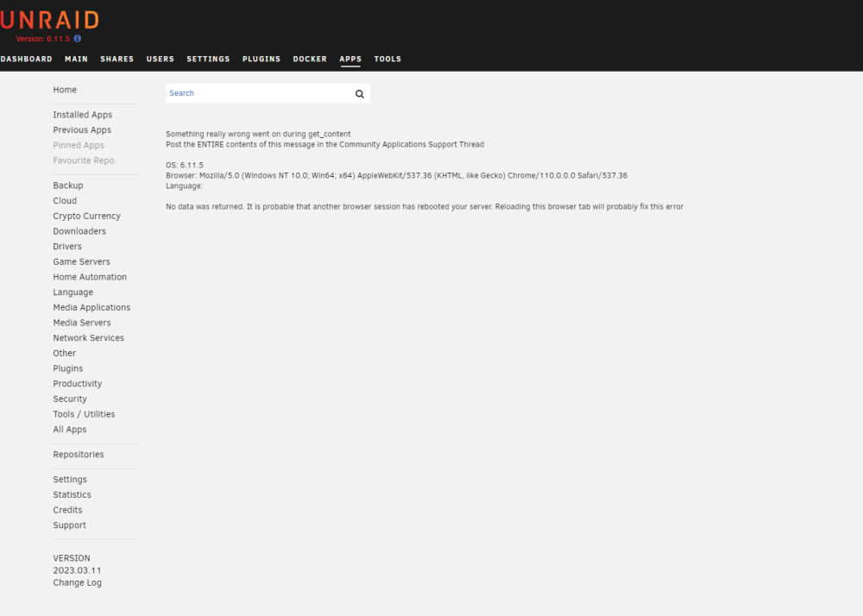The image size is (863, 616).
Task: Browse the Network Services category
Action: tap(89, 338)
